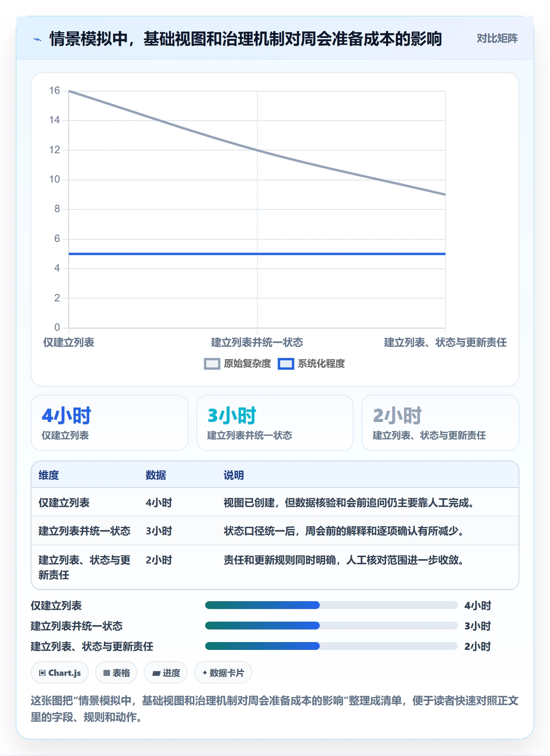The image size is (550, 756).
Task: Click the 仅建立列表 progress row label
Action: pos(56,606)
